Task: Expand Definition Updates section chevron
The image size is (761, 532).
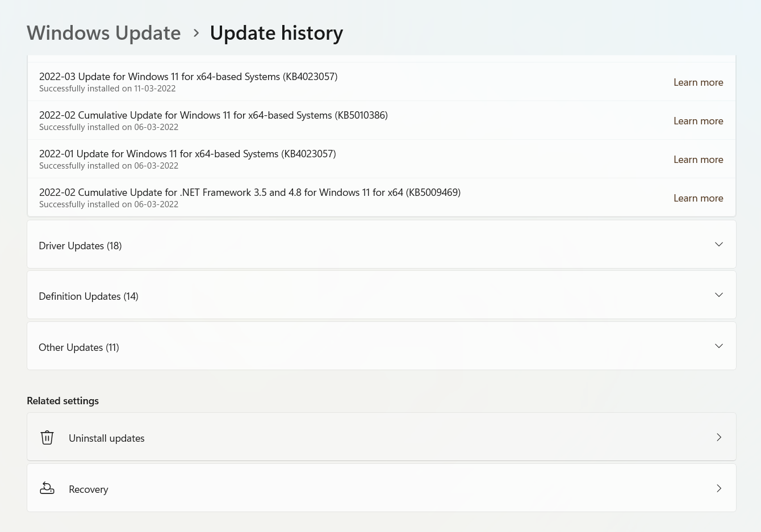Action: pyautogui.click(x=719, y=295)
